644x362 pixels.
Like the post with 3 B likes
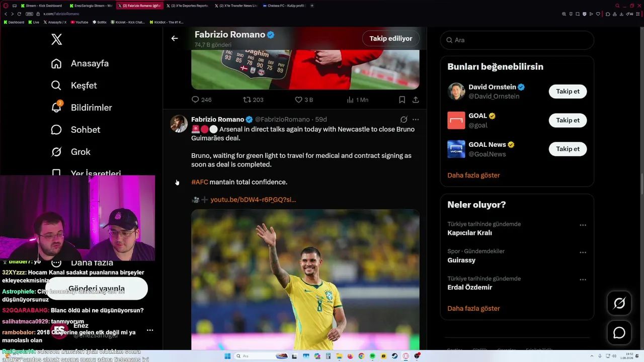click(304, 100)
